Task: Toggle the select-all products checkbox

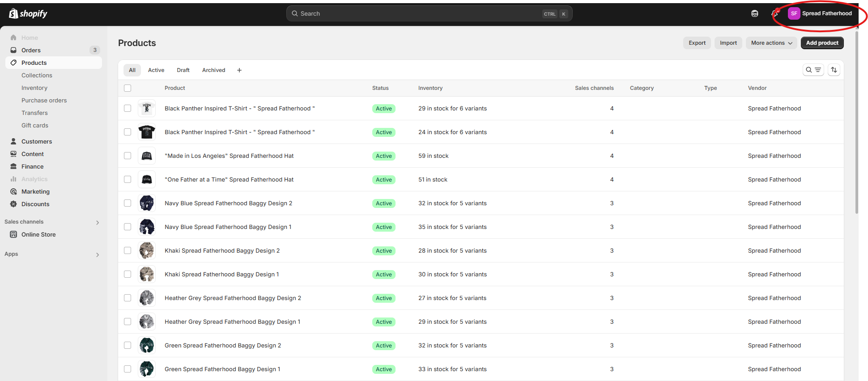Action: point(128,88)
